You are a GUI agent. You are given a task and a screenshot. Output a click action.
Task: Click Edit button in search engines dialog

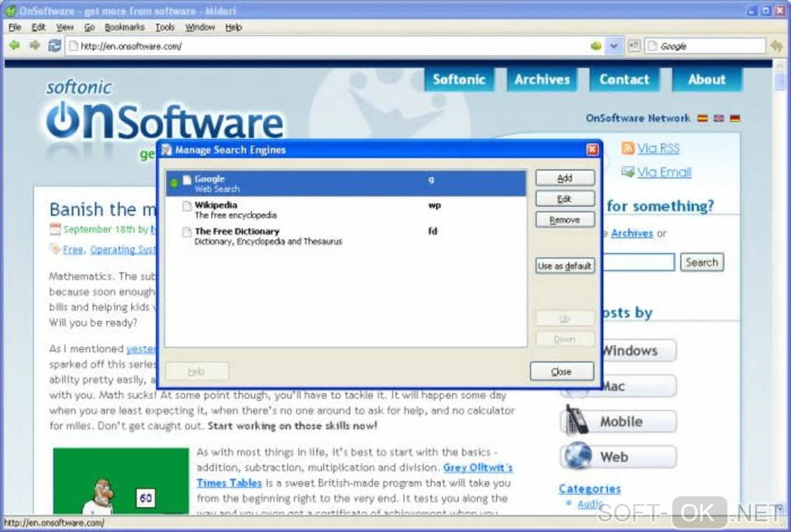(565, 199)
